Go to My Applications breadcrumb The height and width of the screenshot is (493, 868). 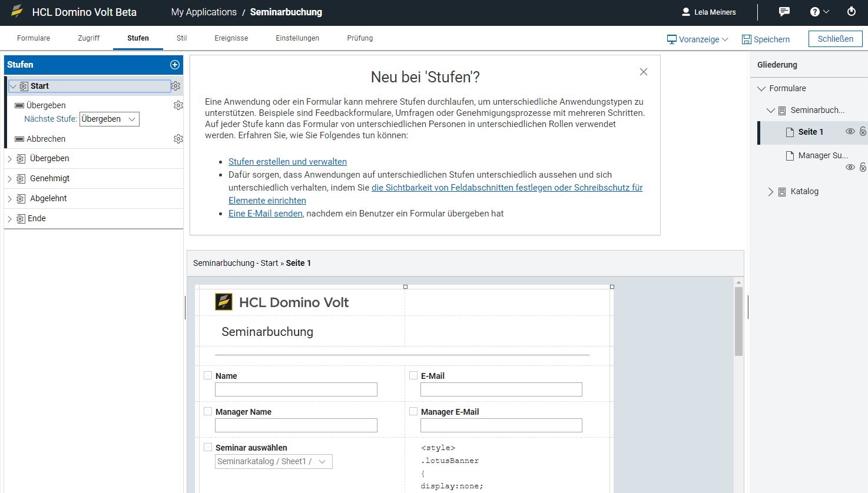[x=204, y=12]
